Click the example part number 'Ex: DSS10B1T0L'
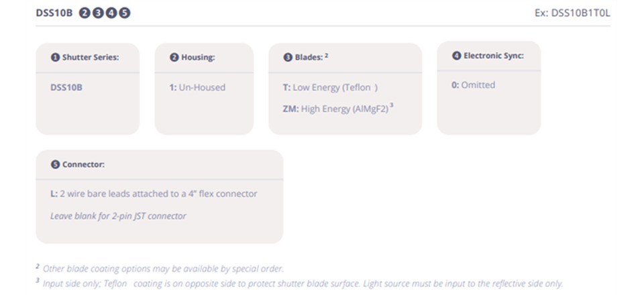The height and width of the screenshot is (295, 644). coord(580,13)
